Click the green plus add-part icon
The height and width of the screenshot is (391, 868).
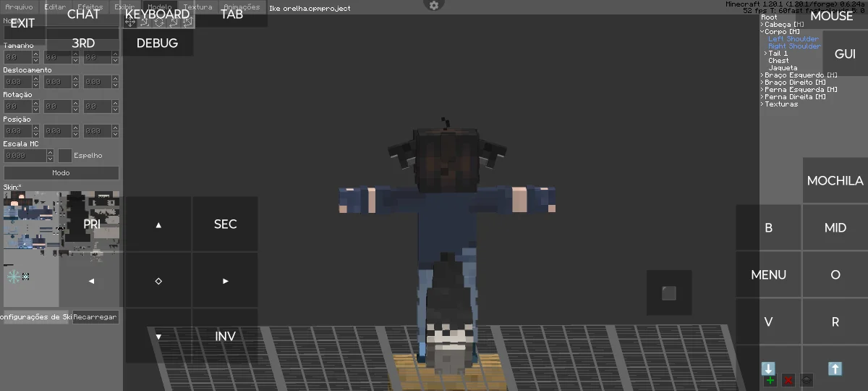pos(770,380)
